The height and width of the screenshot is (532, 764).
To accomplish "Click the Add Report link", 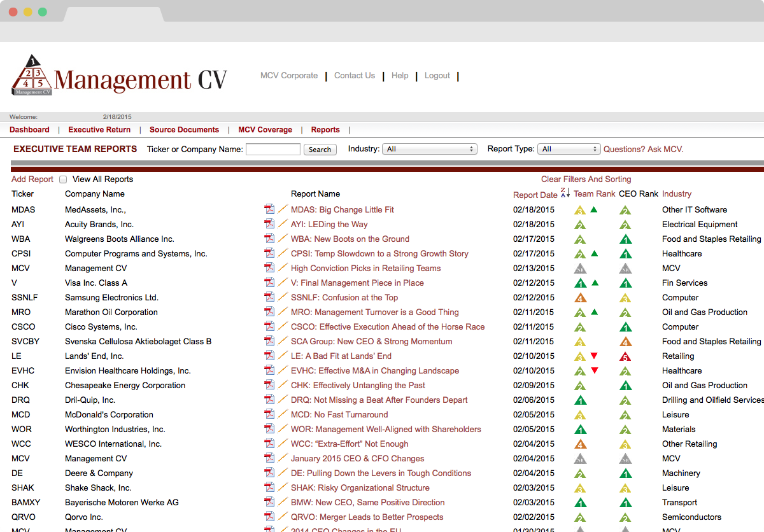I will 32,179.
